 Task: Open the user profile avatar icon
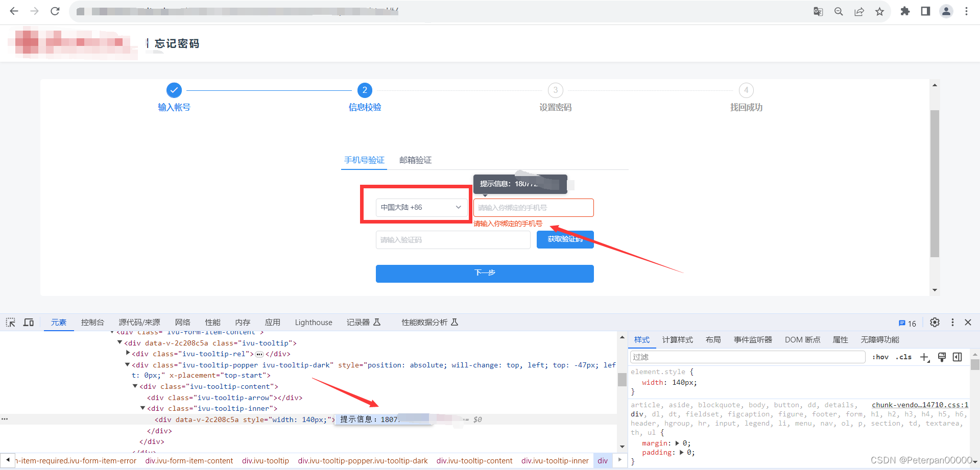[x=946, y=11]
